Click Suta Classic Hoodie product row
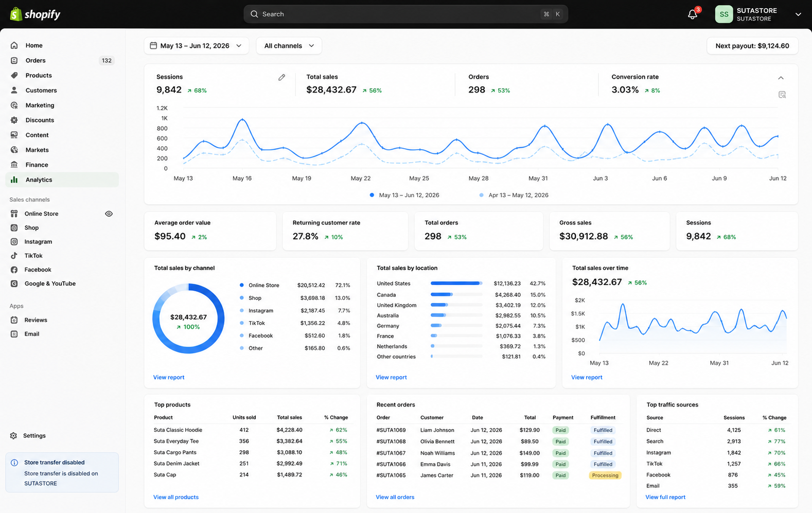Screen dimensions: 812x513 (x=251, y=430)
